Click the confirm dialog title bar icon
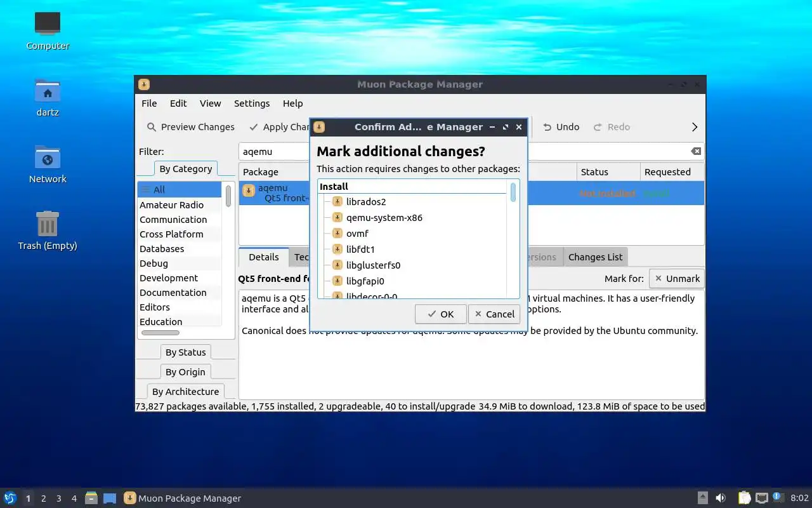The width and height of the screenshot is (812, 508). (x=319, y=127)
